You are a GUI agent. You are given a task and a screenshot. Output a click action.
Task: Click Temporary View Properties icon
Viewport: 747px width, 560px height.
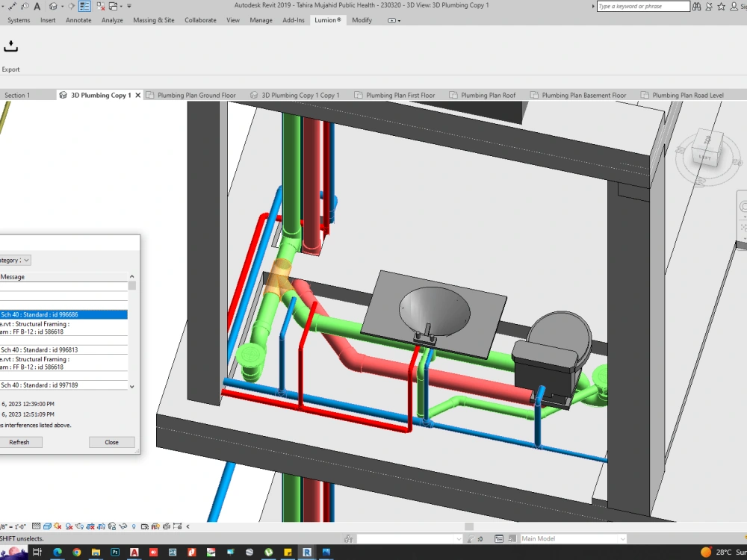pyautogui.click(x=144, y=526)
